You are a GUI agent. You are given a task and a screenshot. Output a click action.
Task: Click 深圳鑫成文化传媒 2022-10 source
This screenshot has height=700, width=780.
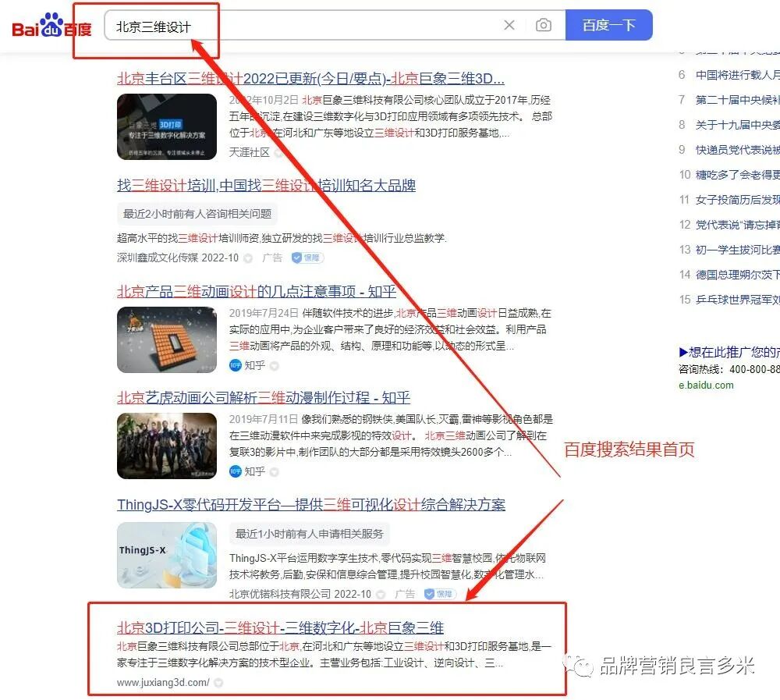[178, 258]
